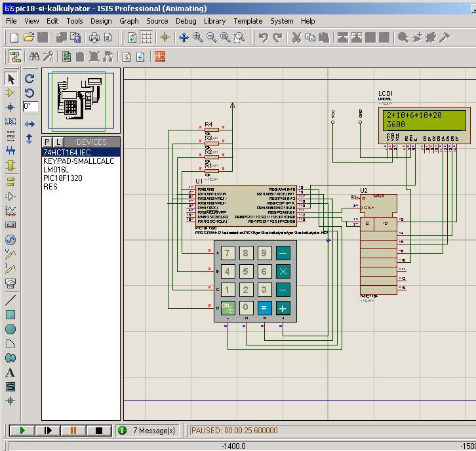The height and width of the screenshot is (451, 476).
Task: Stop the running simulation
Action: [99, 431]
